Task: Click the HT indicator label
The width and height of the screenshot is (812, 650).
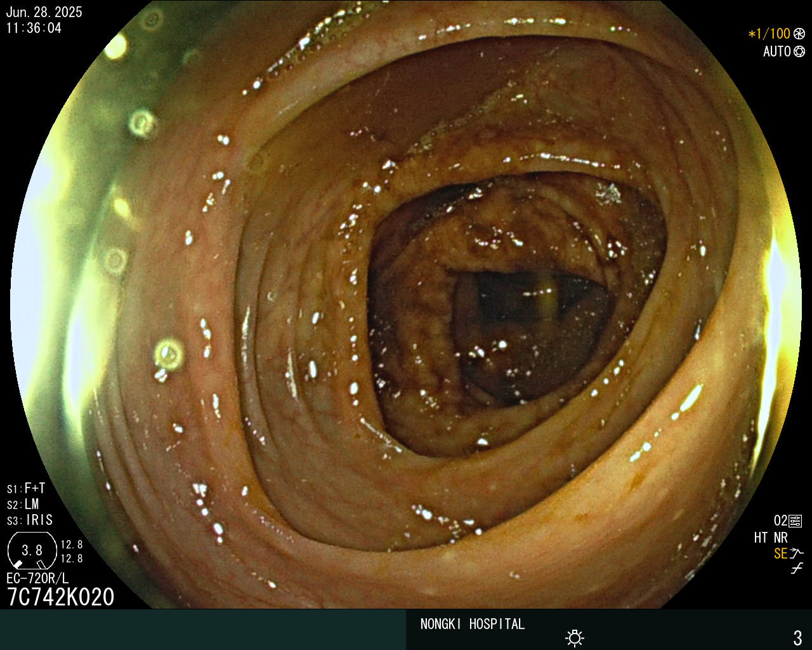Action: pos(761,538)
